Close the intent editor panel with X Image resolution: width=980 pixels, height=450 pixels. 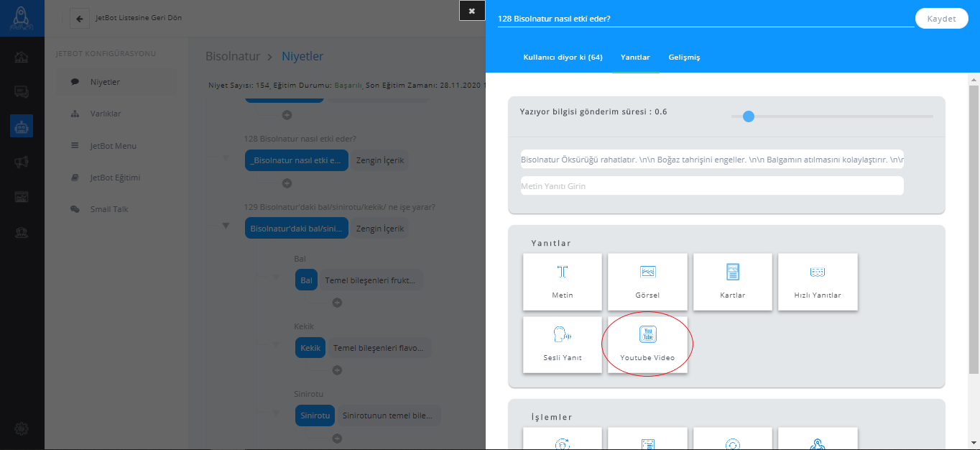[472, 11]
